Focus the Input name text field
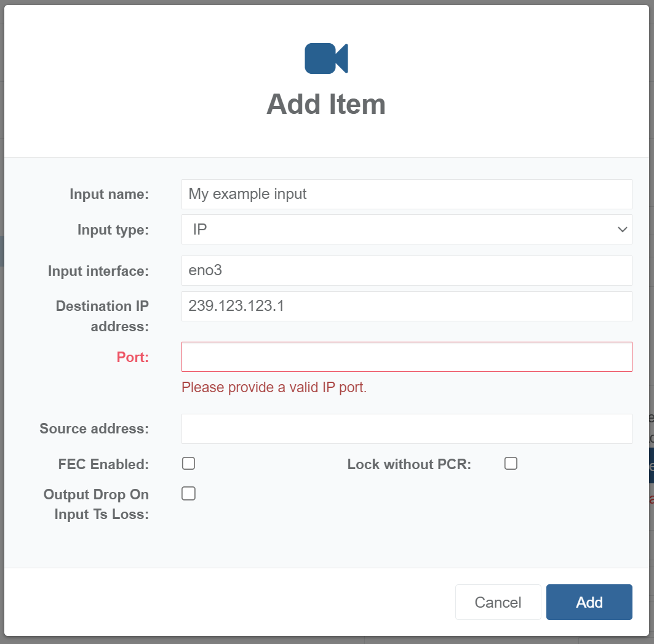Screen dimensions: 654x644 click(x=407, y=194)
